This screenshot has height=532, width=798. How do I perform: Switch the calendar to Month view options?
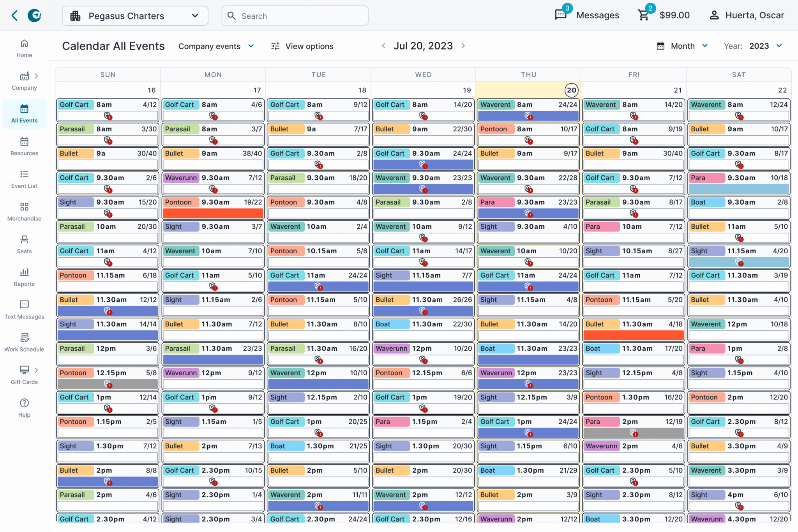681,46
